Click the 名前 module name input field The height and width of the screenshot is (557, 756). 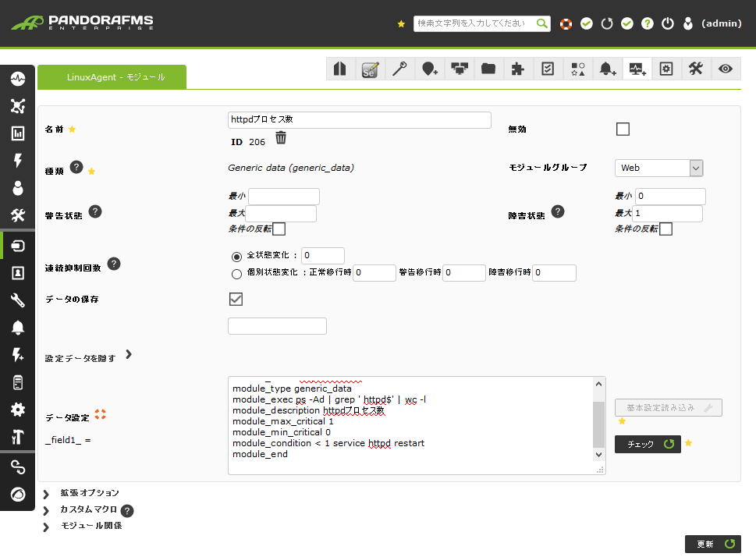[x=359, y=120]
